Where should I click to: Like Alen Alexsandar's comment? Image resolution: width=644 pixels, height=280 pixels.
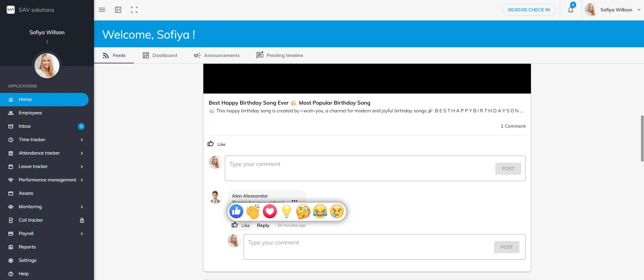tap(241, 225)
